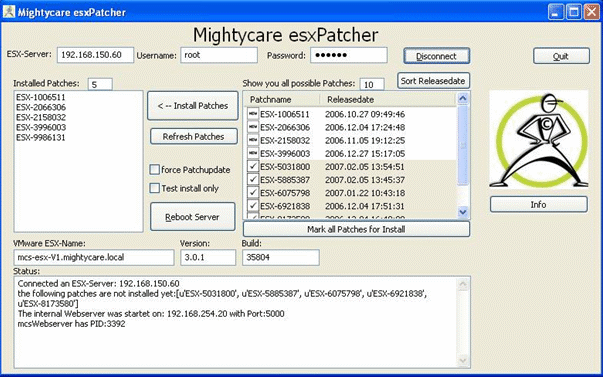Click the NEW icon beside ESX-1006511
Viewport: 604px width, 377px height.
pos(253,114)
